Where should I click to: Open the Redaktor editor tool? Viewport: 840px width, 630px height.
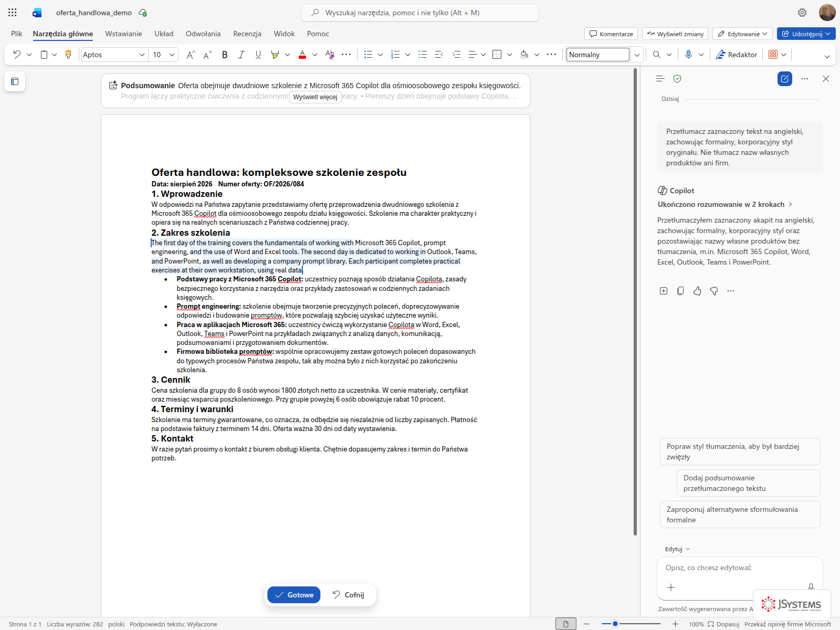pyautogui.click(x=737, y=55)
